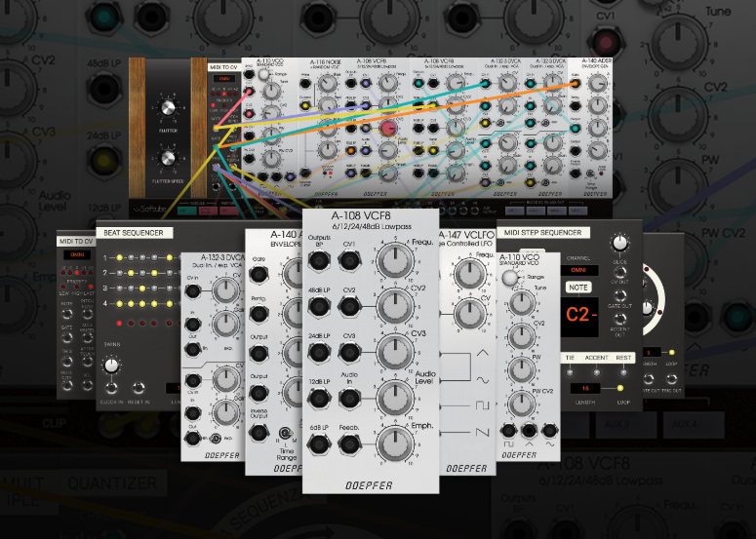This screenshot has height=539, width=756.
Task: Open OMNI channel selector on front-left MIDI to CV
Action: (x=77, y=254)
